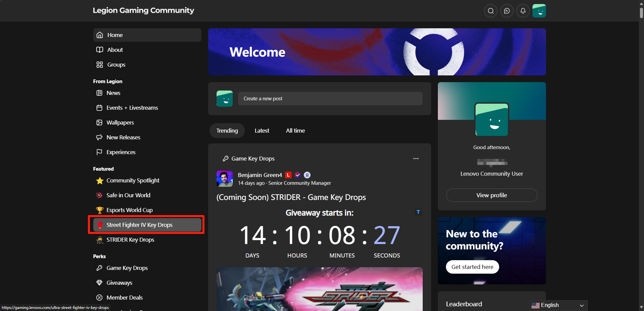644x311 pixels.
Task: Click the profile card avatar image
Action: tap(492, 119)
